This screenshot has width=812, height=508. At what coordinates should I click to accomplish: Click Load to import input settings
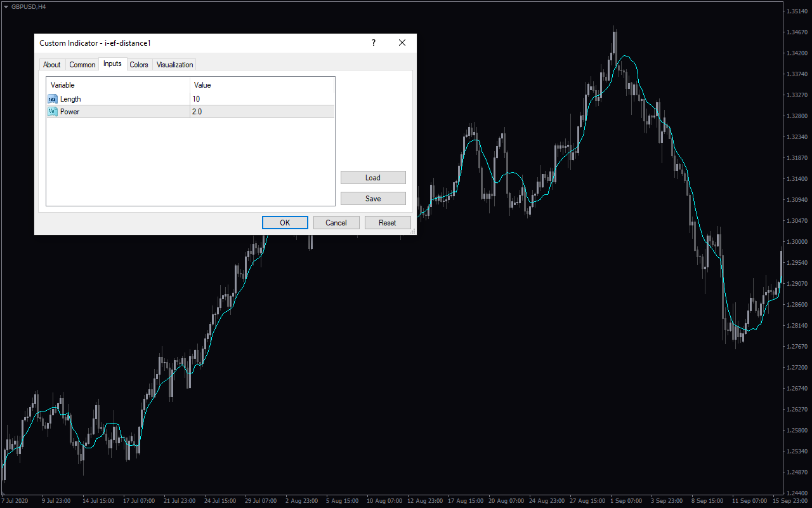tap(373, 178)
